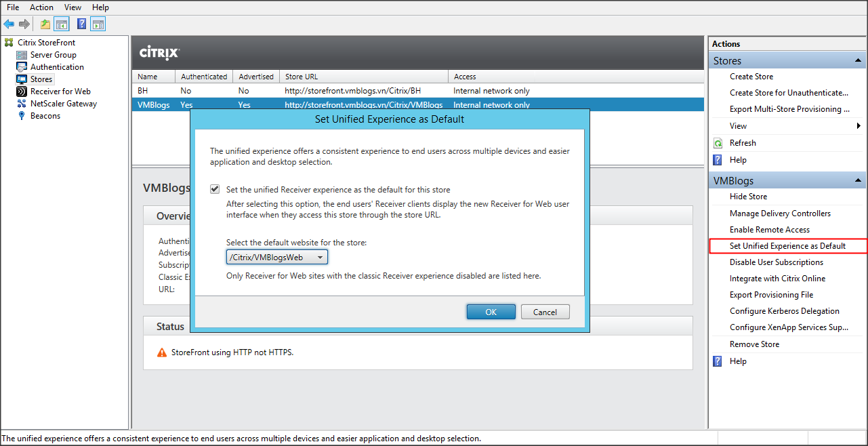Select Receiver for Web in tree
Image resolution: width=868 pixels, height=446 pixels.
[60, 92]
